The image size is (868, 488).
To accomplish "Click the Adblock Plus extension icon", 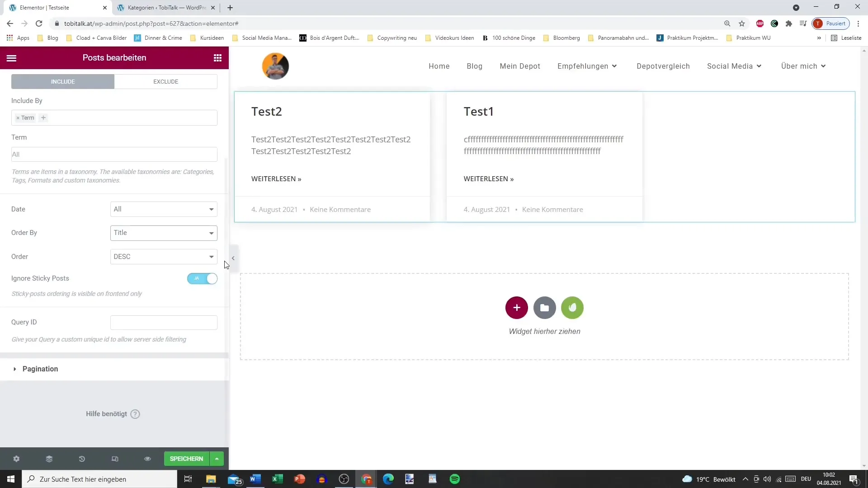I will click(x=760, y=23).
